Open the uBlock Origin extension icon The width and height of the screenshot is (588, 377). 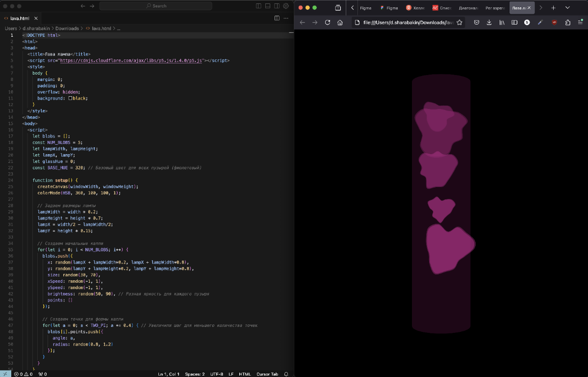pos(555,23)
